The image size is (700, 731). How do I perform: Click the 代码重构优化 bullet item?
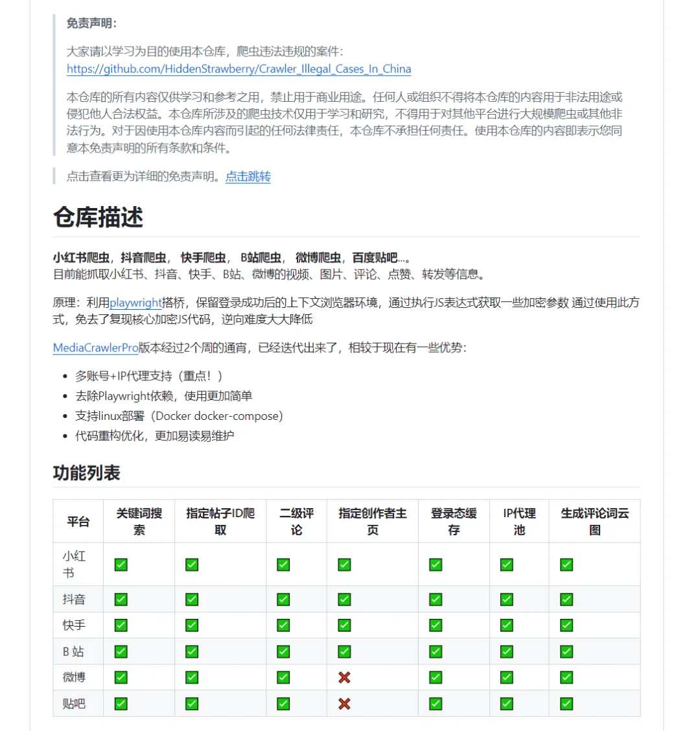click(x=154, y=436)
